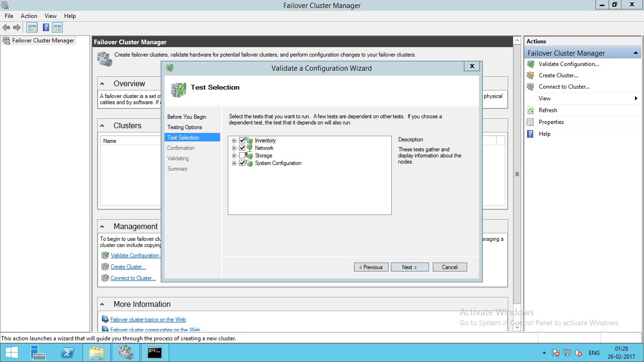Cancel the Validate a Configuration Wizard
The height and width of the screenshot is (362, 644).
[x=450, y=267]
